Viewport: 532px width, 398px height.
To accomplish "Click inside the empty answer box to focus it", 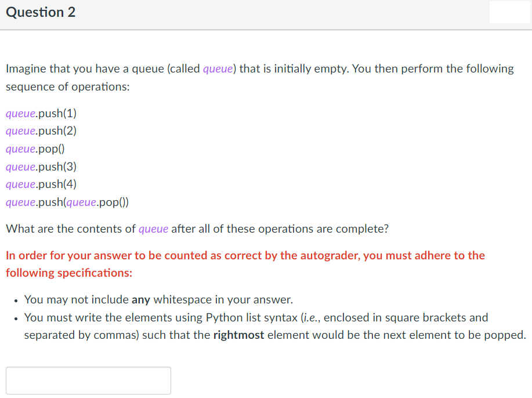I will [88, 380].
